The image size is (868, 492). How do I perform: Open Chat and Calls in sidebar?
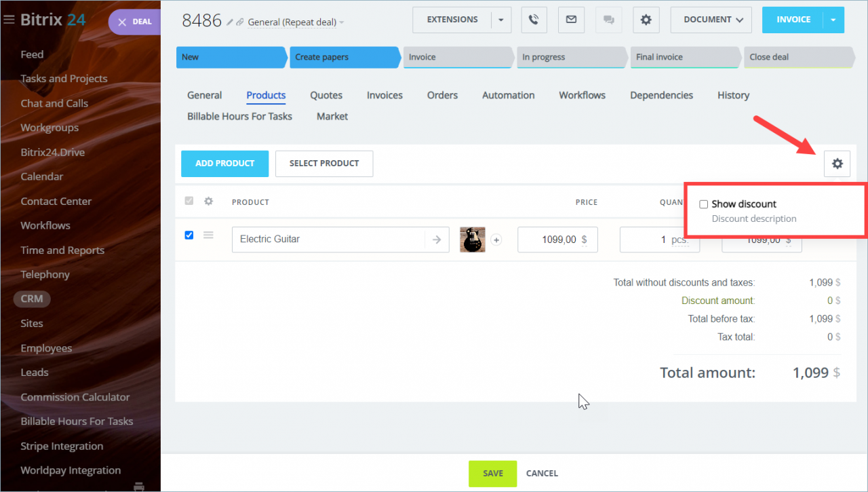[54, 103]
